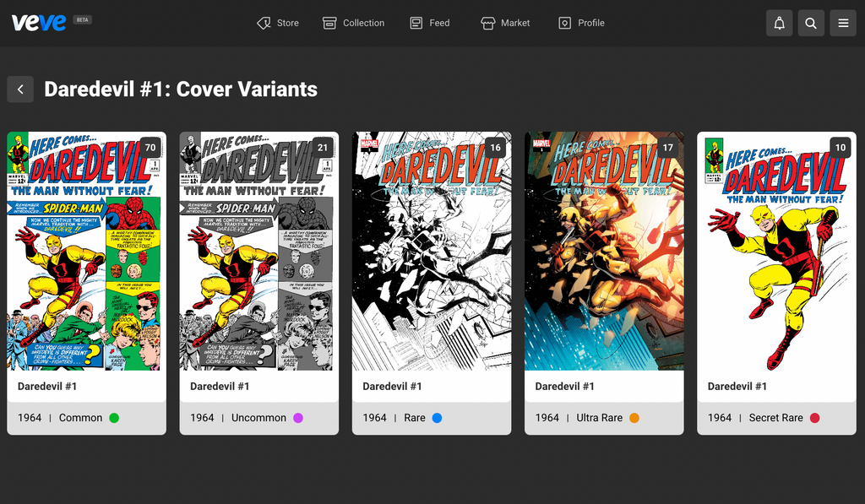Click Daredevil #1 title on Ultra Rare card
The width and height of the screenshot is (865, 504).
click(565, 387)
